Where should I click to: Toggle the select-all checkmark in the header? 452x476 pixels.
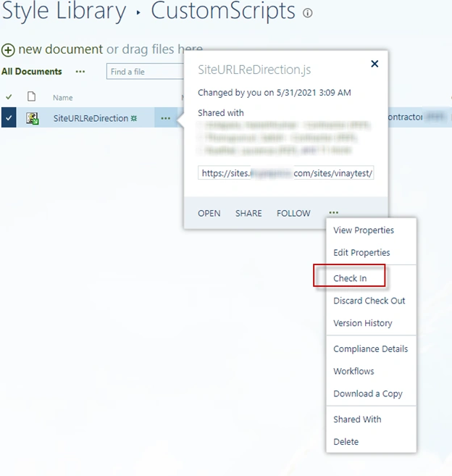(x=9, y=97)
